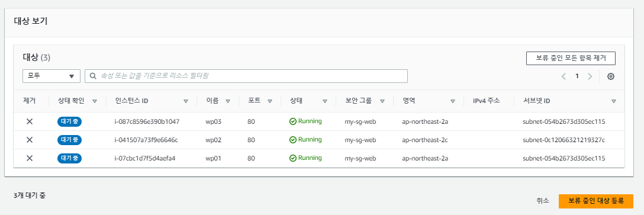Sort by 보안 그룹 column arrow
This screenshot has width=644, height=215.
point(382,101)
